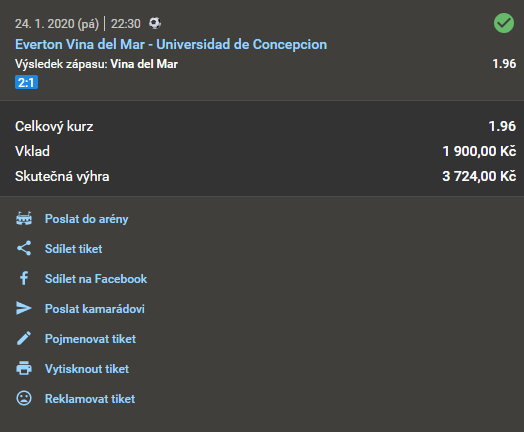Click the Sdílet na Facebook link
524x432 pixels.
tap(96, 279)
